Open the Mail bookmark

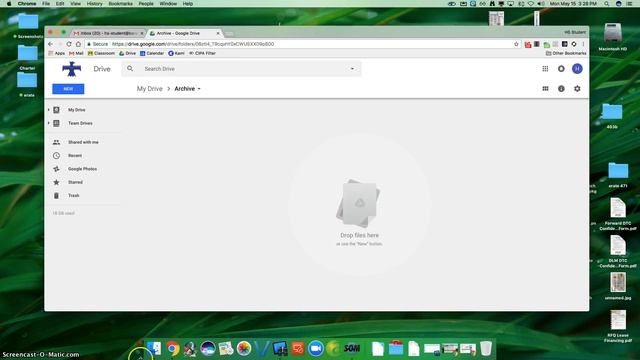tap(76, 53)
